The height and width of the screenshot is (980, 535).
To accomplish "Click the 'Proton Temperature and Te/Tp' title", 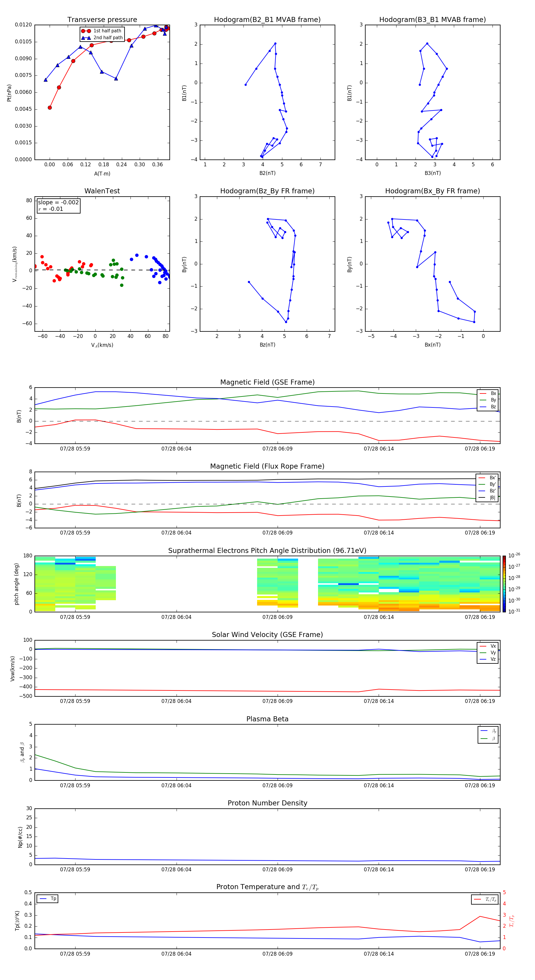I will pyautogui.click(x=267, y=887).
